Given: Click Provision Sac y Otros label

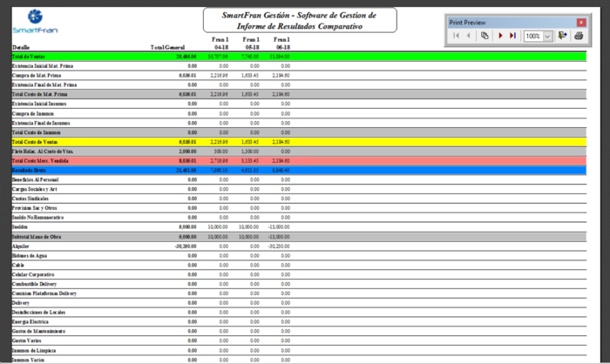Looking at the screenshot, I should pyautogui.click(x=35, y=208).
